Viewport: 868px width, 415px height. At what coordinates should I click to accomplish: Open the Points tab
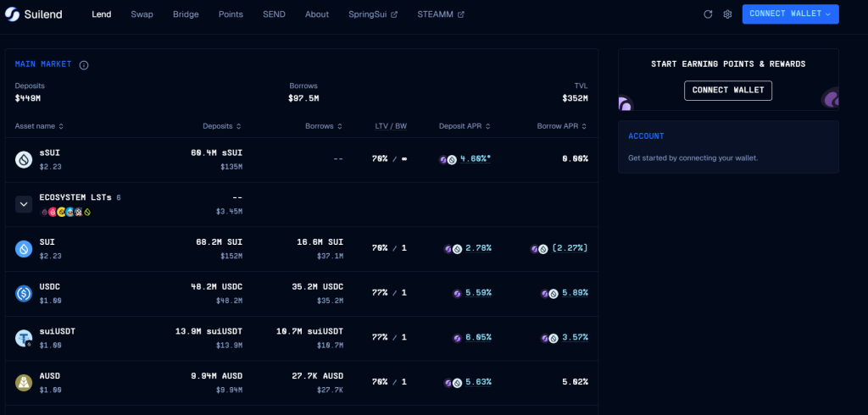231,14
